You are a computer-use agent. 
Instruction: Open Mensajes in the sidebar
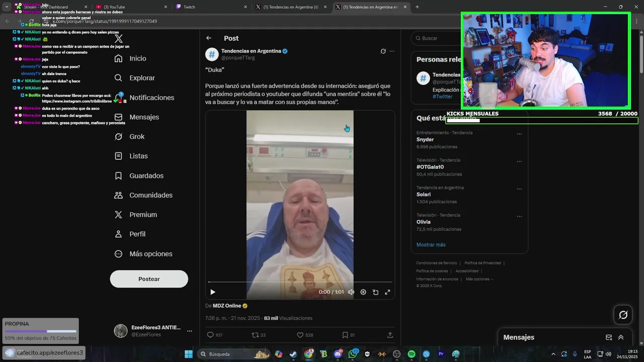pos(136,117)
